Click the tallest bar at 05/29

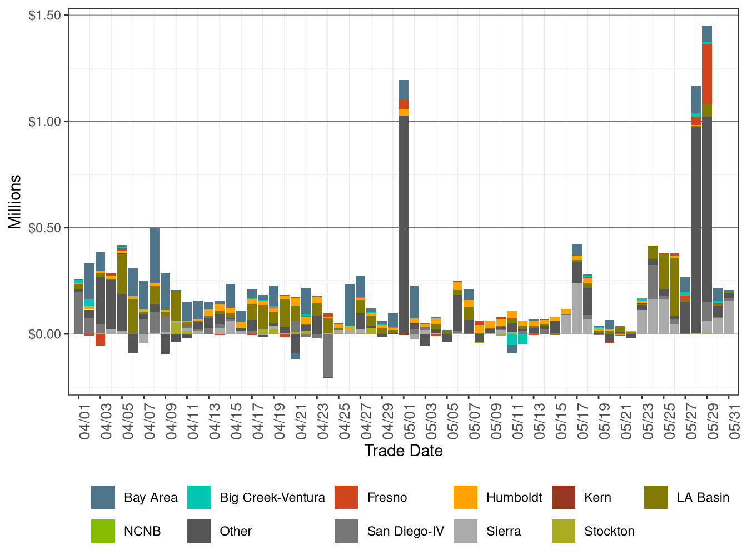click(x=707, y=180)
